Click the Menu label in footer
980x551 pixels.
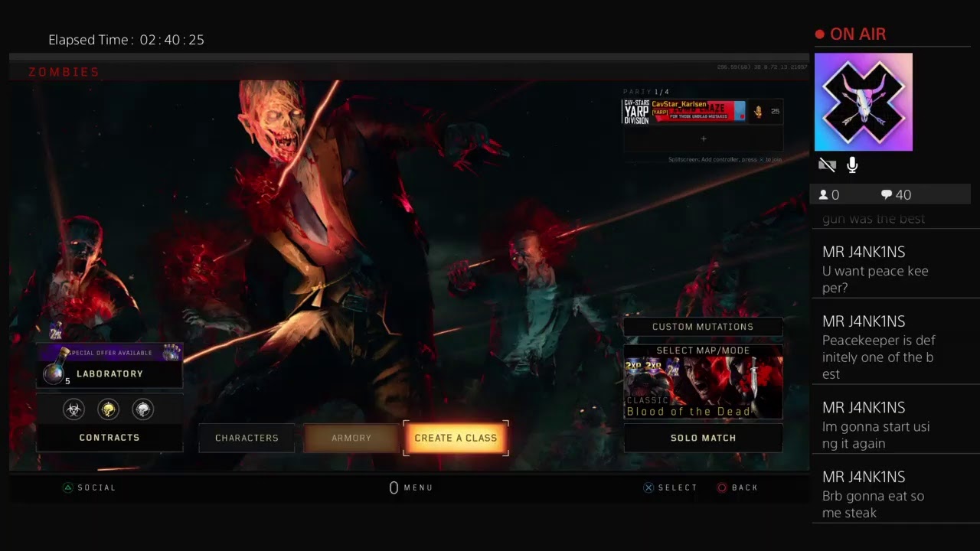(418, 487)
